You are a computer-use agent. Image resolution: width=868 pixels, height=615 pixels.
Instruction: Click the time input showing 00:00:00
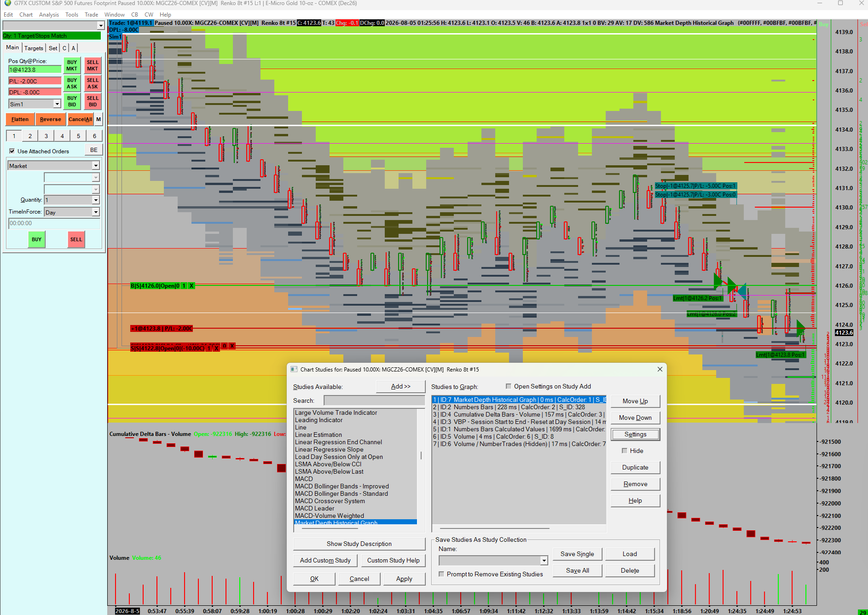[x=54, y=223]
